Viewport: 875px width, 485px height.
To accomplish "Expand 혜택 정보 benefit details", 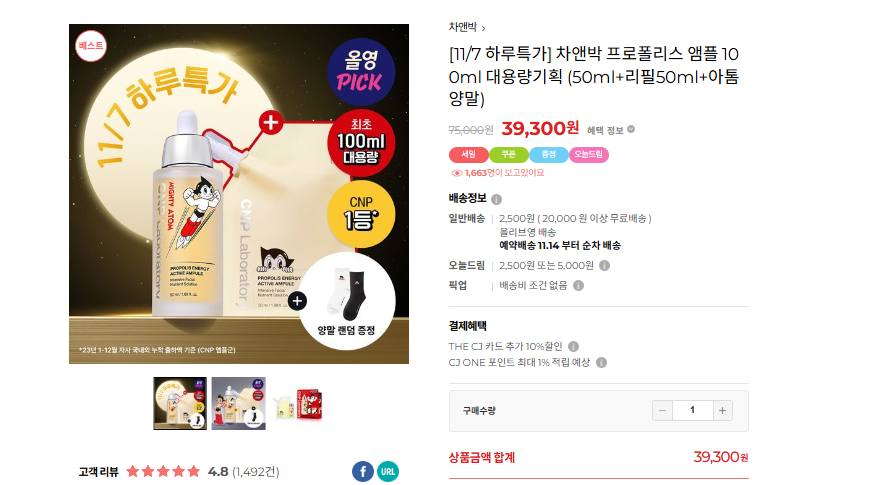I will (x=610, y=130).
